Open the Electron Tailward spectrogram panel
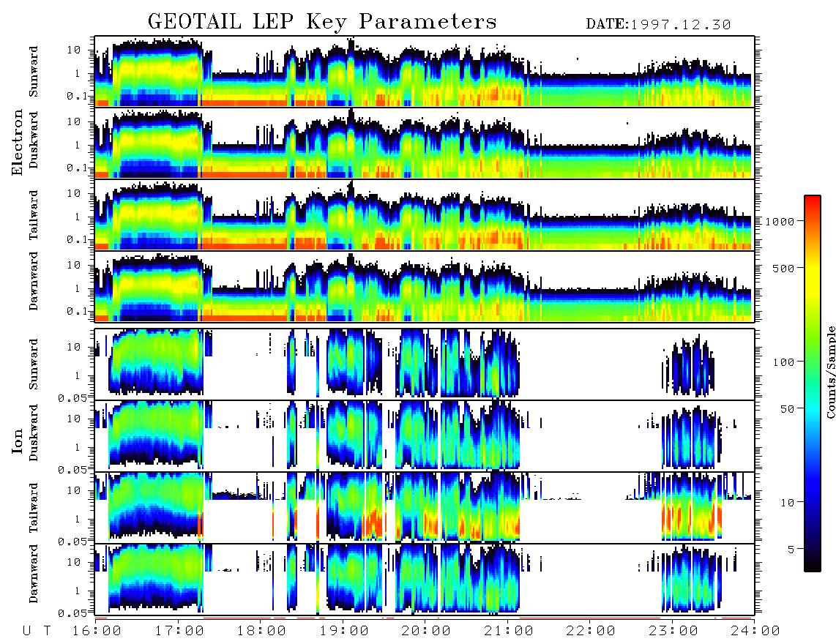The height and width of the screenshot is (644, 836). coord(425,215)
